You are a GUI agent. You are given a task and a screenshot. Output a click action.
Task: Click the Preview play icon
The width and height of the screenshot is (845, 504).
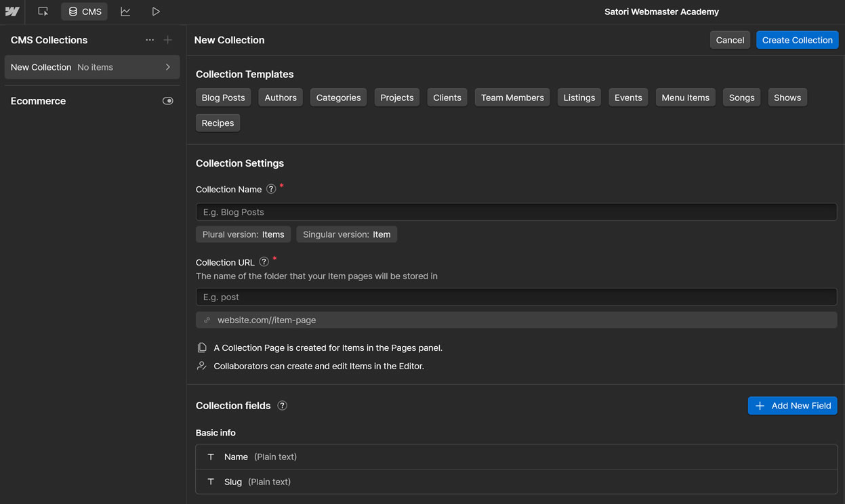click(x=156, y=12)
